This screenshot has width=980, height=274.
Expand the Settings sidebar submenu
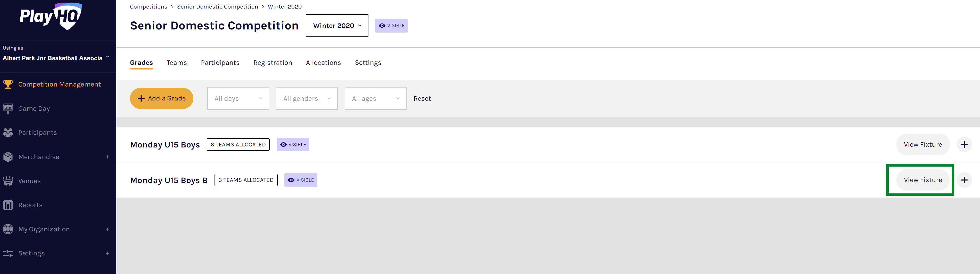108,253
